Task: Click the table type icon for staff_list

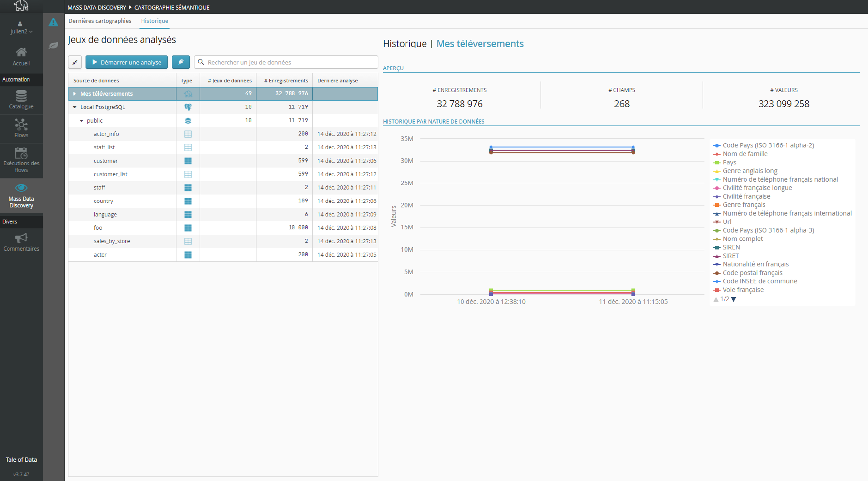Action: (x=188, y=148)
